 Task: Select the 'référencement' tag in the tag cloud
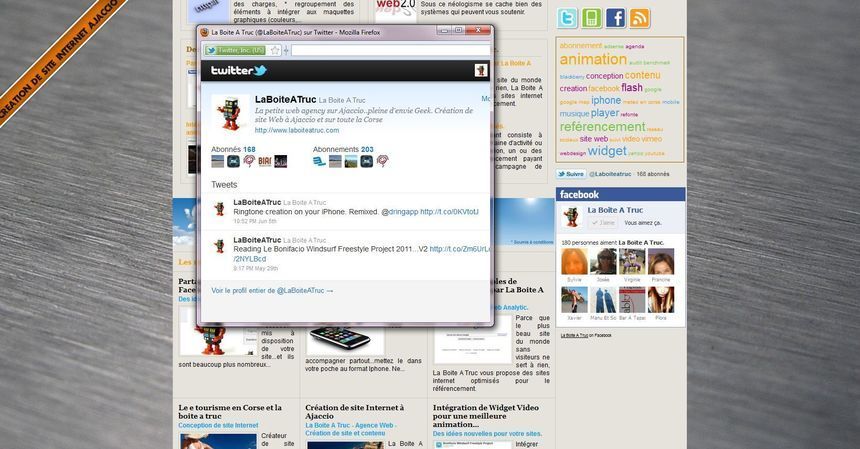point(602,127)
